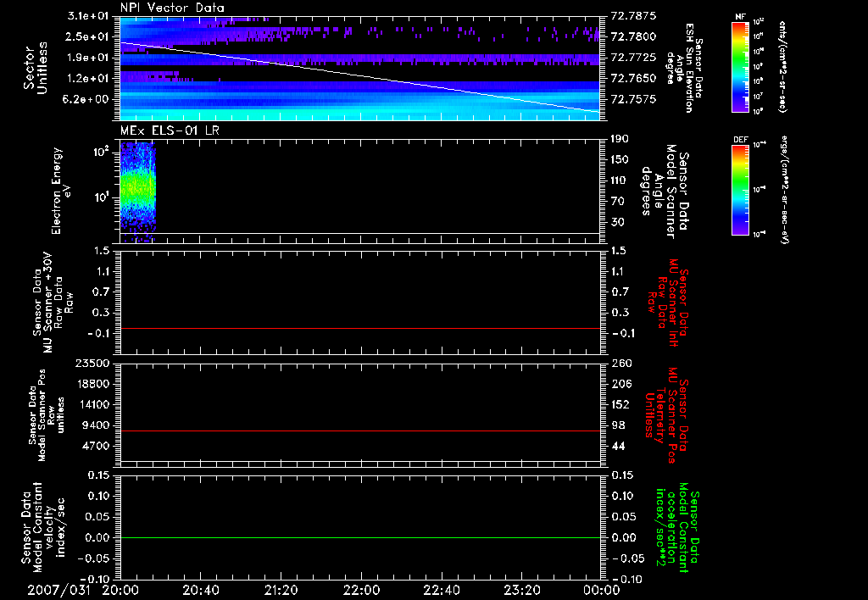Click the electron energy spectrogram data block
This screenshot has height=600, width=868.
click(138, 192)
